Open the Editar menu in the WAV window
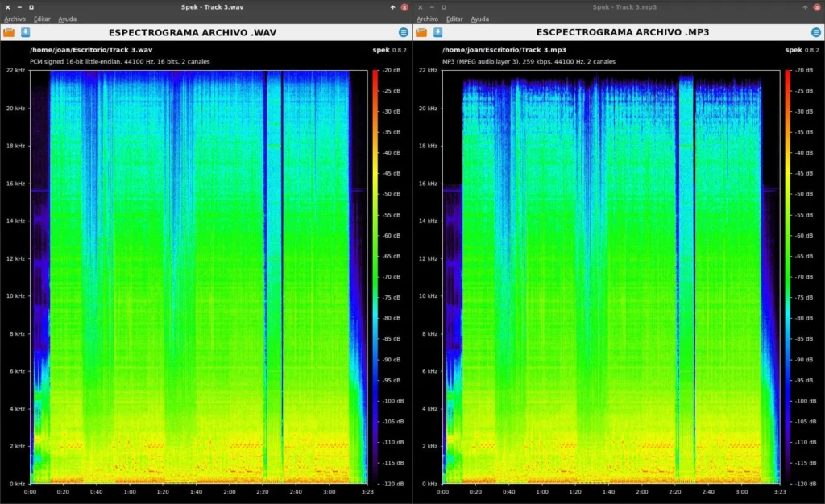The height and width of the screenshot is (504, 825). pyautogui.click(x=41, y=19)
